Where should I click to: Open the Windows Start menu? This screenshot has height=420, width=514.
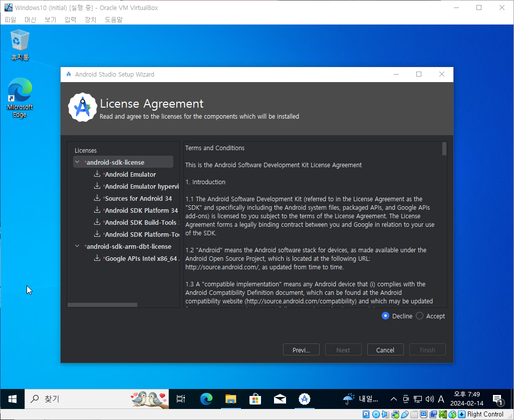[13, 398]
